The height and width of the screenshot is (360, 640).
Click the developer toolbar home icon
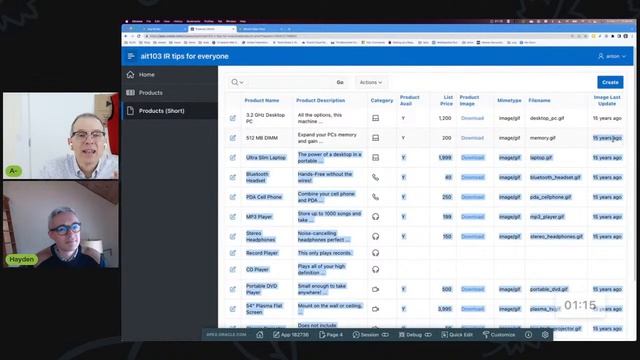coord(260,335)
